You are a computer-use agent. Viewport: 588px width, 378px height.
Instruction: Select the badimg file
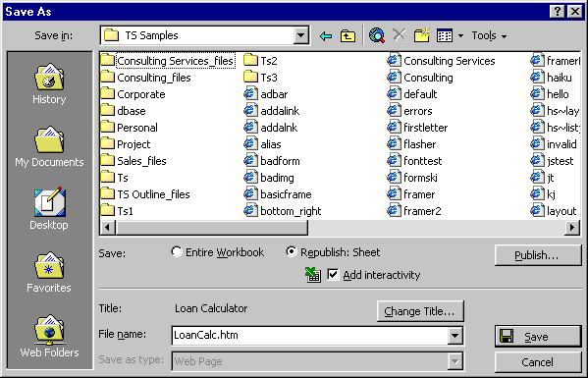pyautogui.click(x=269, y=178)
